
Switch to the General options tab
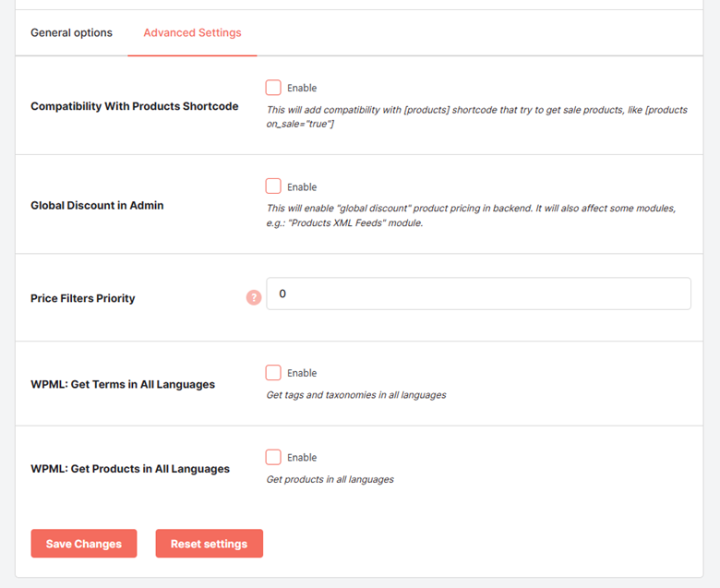(x=71, y=32)
